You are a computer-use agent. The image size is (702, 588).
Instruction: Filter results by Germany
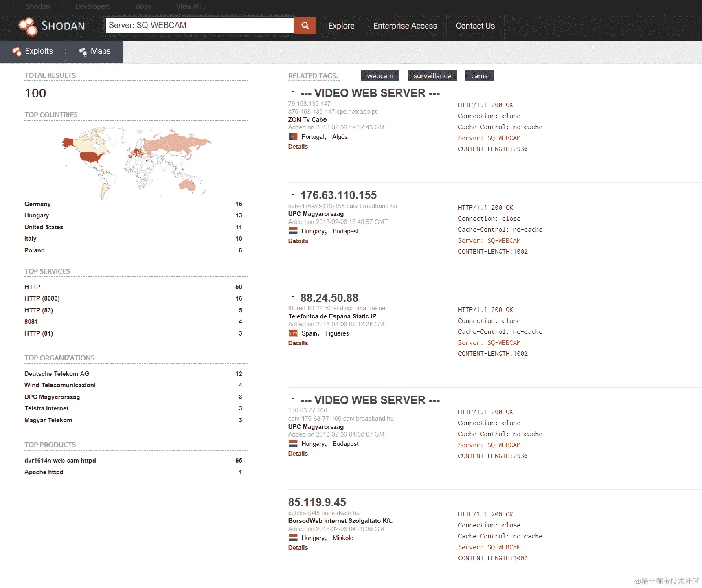37,204
